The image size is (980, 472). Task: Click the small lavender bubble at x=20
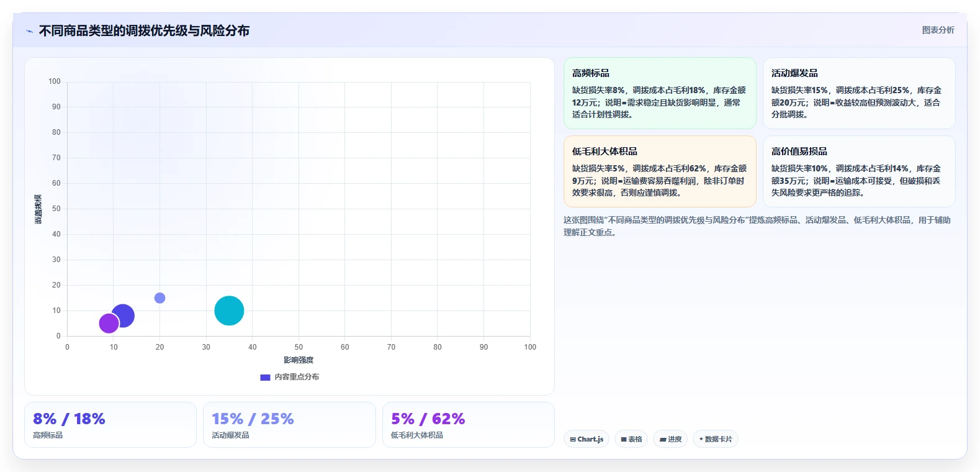tap(160, 298)
